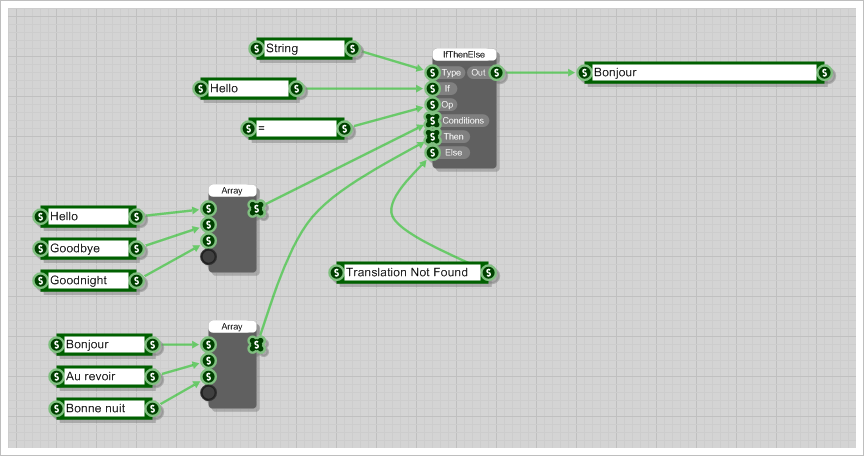Click the Out port on IfThenElse node
Screen dimensions: 864x456
[497, 73]
